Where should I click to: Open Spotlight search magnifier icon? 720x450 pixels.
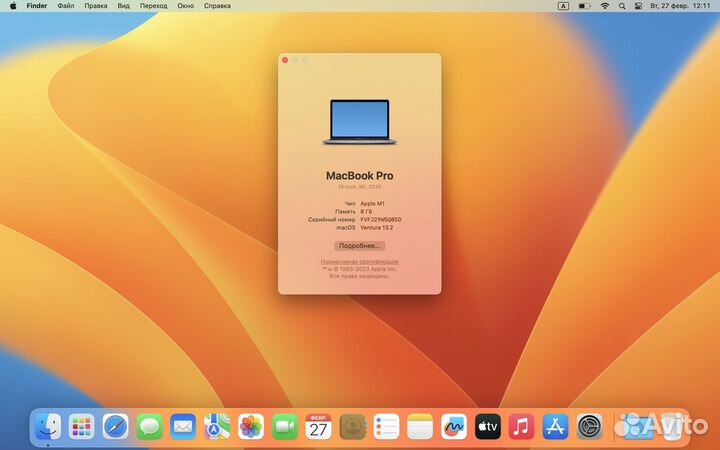coord(622,6)
